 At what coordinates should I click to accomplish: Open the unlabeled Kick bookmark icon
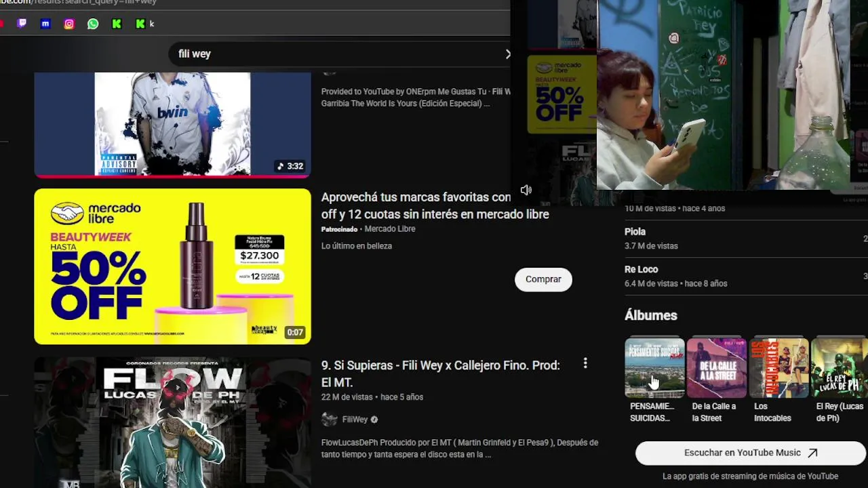[117, 24]
